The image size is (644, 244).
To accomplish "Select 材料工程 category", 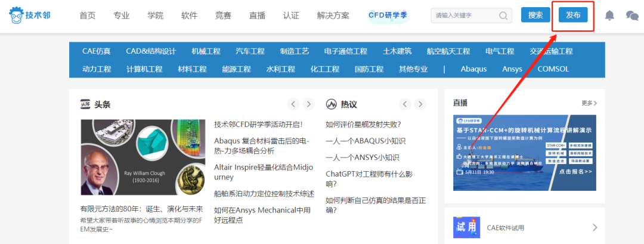I will pos(192,69).
